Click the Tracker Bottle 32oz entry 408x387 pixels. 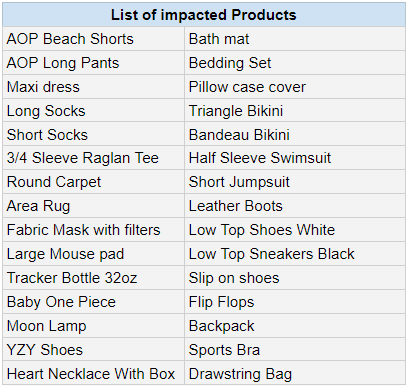click(94, 278)
